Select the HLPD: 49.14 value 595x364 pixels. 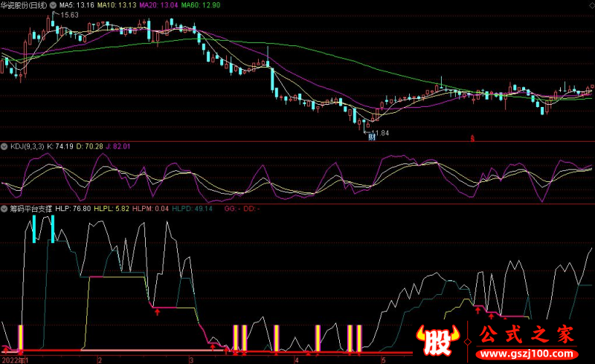[x=192, y=209]
